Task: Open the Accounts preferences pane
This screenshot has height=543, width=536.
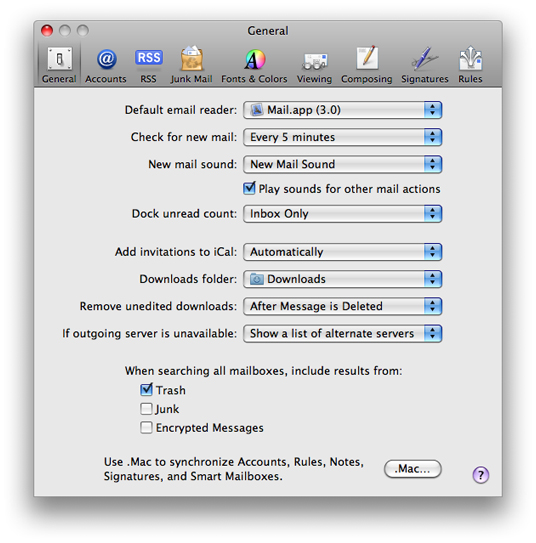Action: [106, 65]
